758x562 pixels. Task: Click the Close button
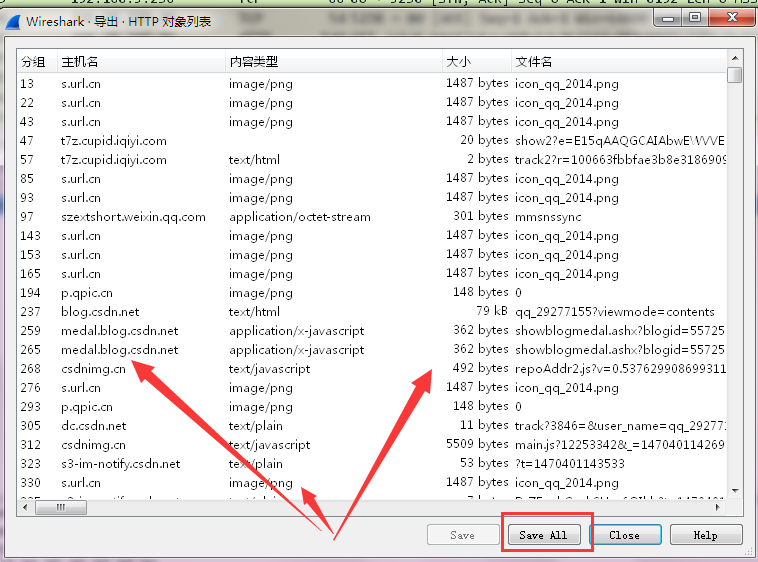tap(625, 535)
